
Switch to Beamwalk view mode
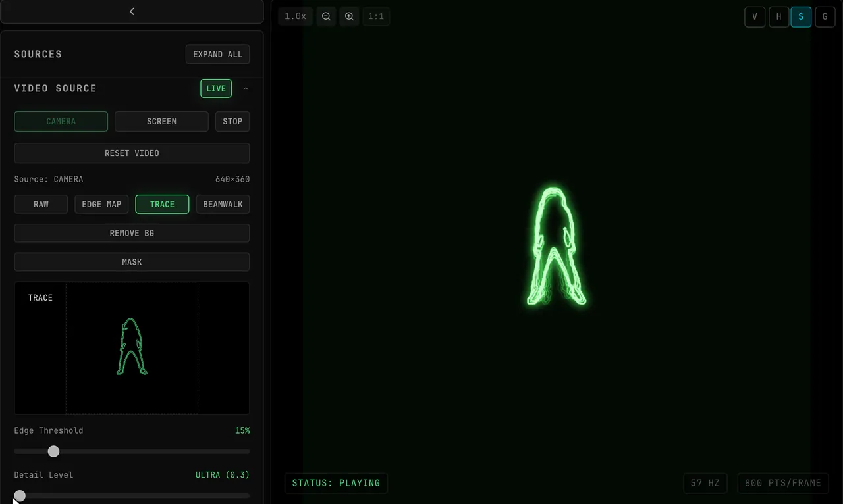click(223, 204)
